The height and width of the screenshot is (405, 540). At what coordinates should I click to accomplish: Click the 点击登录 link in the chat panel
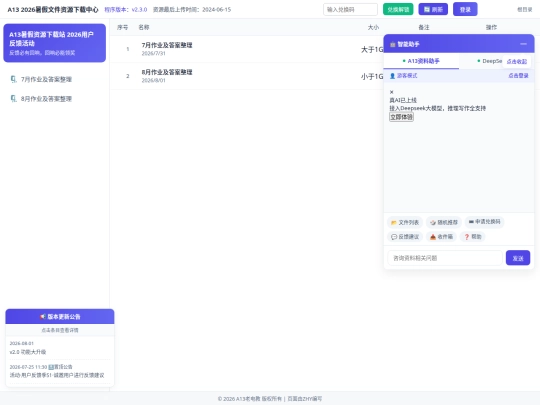click(x=518, y=75)
